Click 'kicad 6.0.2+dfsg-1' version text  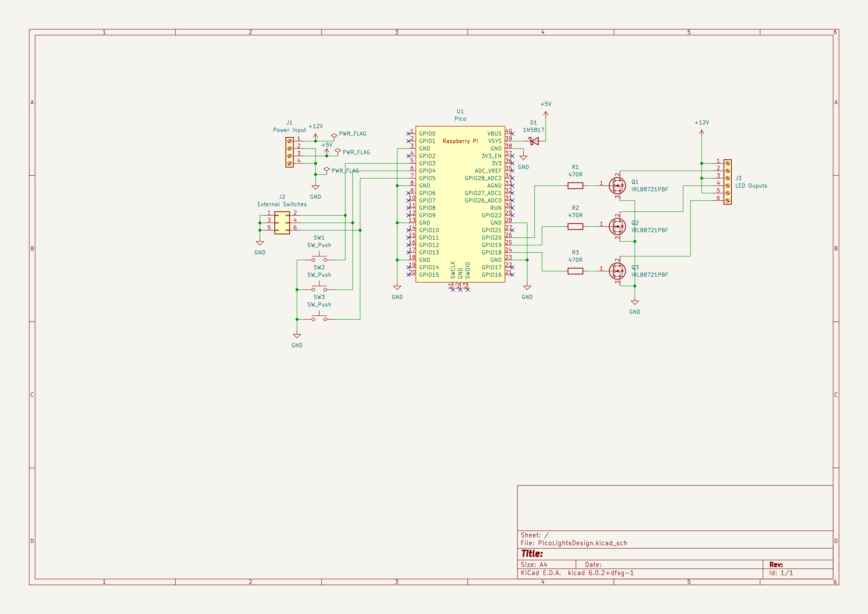pyautogui.click(x=601, y=573)
